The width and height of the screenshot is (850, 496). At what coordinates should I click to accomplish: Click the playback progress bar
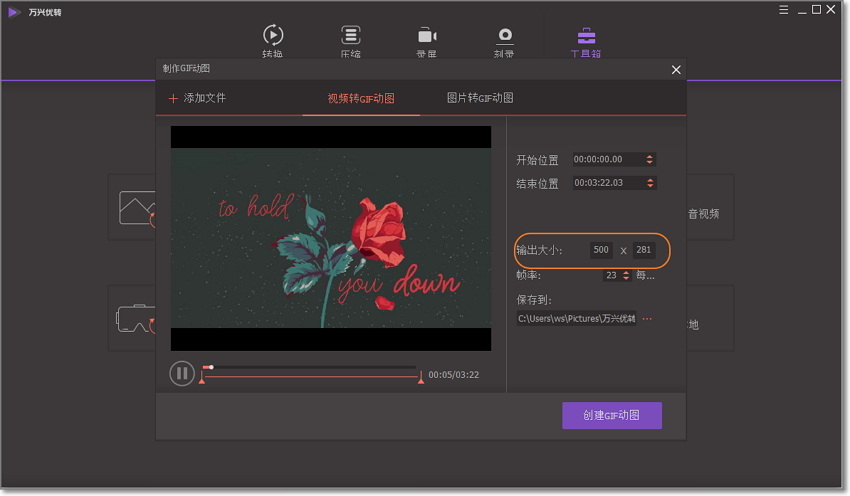coord(310,368)
